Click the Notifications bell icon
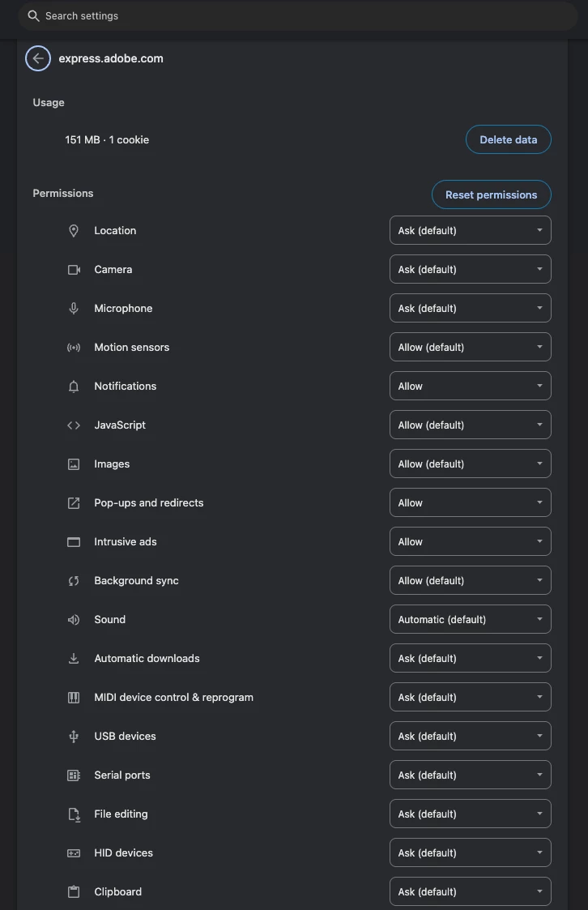 [74, 387]
